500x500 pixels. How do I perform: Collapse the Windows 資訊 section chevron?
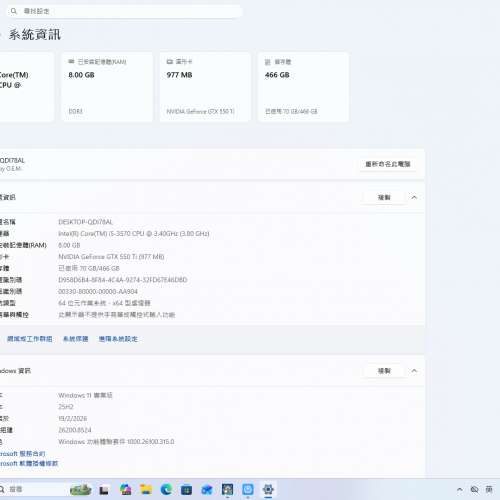[x=414, y=371]
